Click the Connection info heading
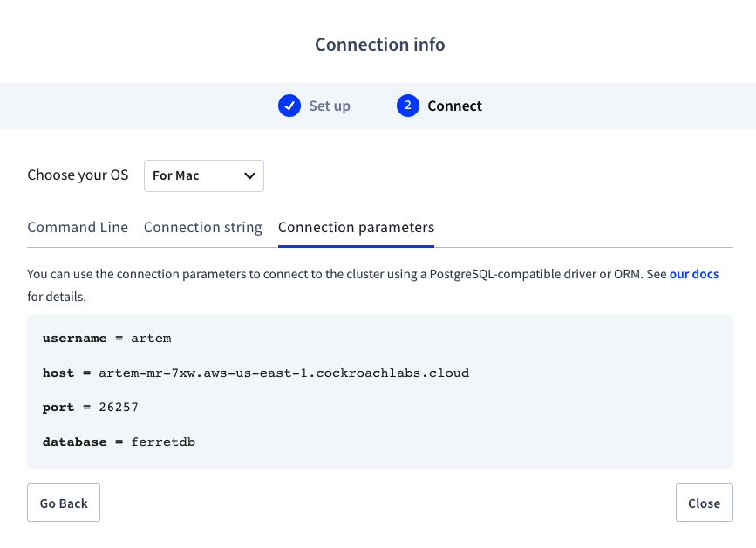The image size is (756, 548). 379,45
